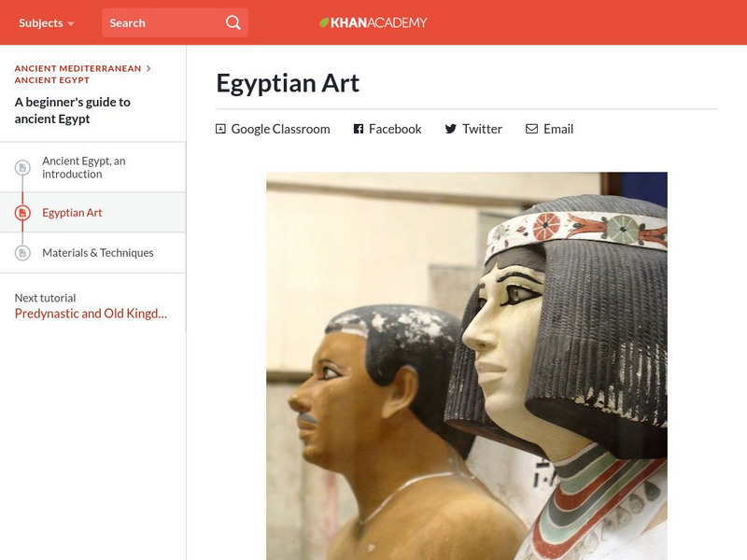Open the Subjects dropdown menu

click(46, 22)
